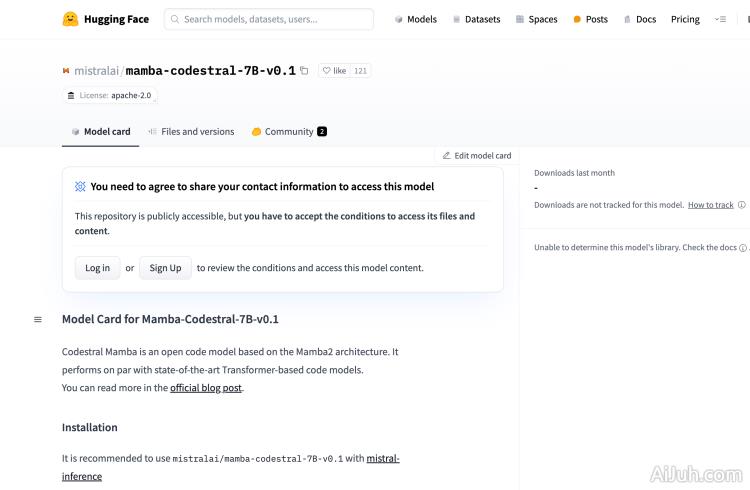Viewport: 750px width, 490px height.
Task: Go to Datasets in navigation
Action: pyautogui.click(x=476, y=19)
